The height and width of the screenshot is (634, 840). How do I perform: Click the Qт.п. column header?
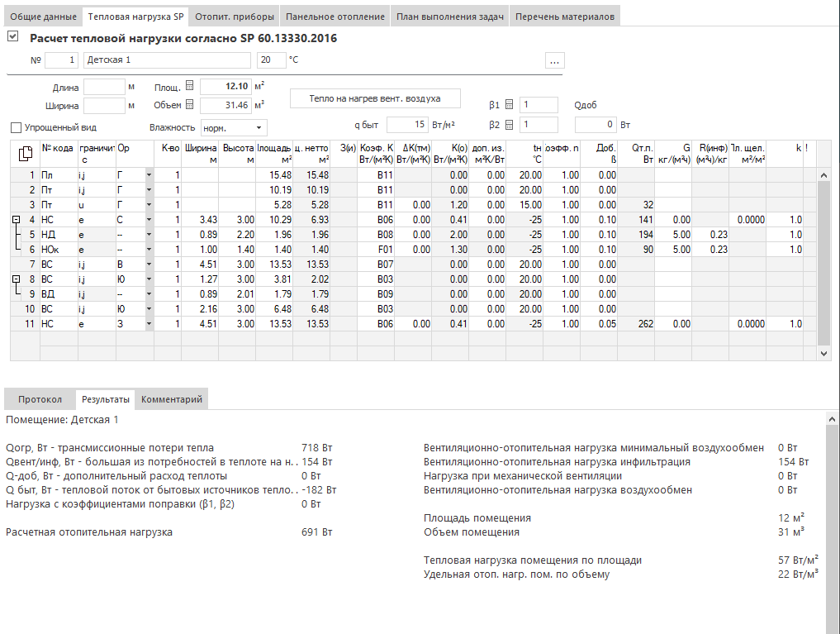(x=636, y=154)
